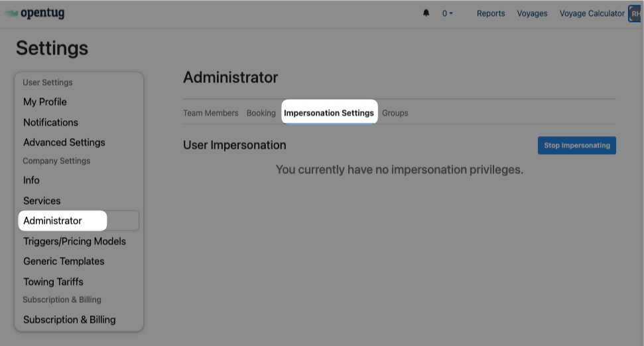Open the Services settings page
Viewport: 644px width, 346px height.
42,201
